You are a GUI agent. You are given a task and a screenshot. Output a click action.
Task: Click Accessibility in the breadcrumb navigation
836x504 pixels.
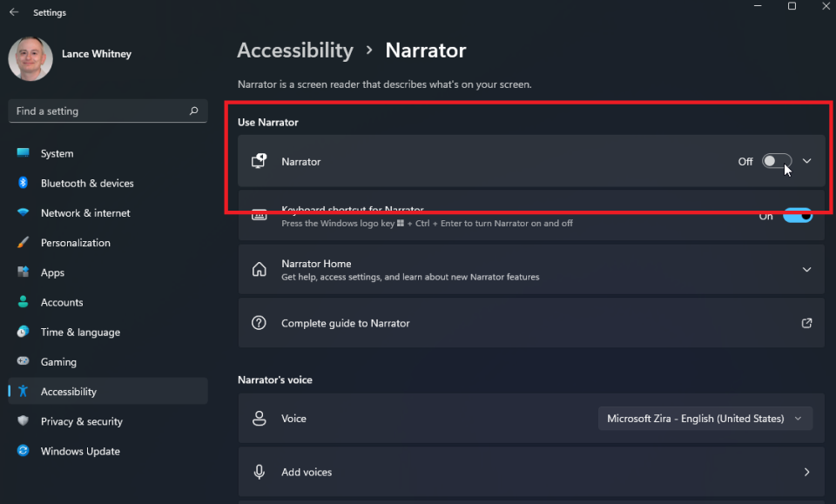pos(295,50)
